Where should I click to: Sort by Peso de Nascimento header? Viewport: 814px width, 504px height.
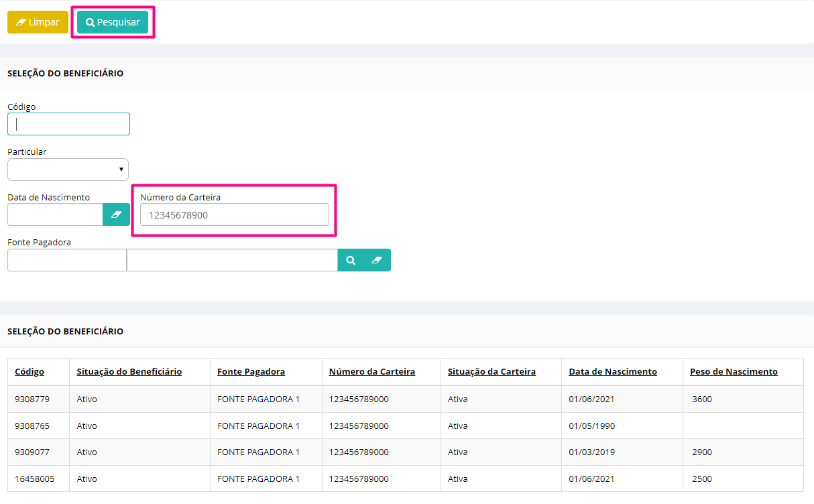point(734,371)
